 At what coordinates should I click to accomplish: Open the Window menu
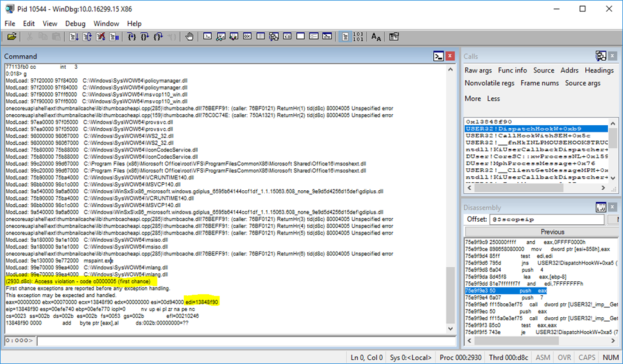[106, 24]
